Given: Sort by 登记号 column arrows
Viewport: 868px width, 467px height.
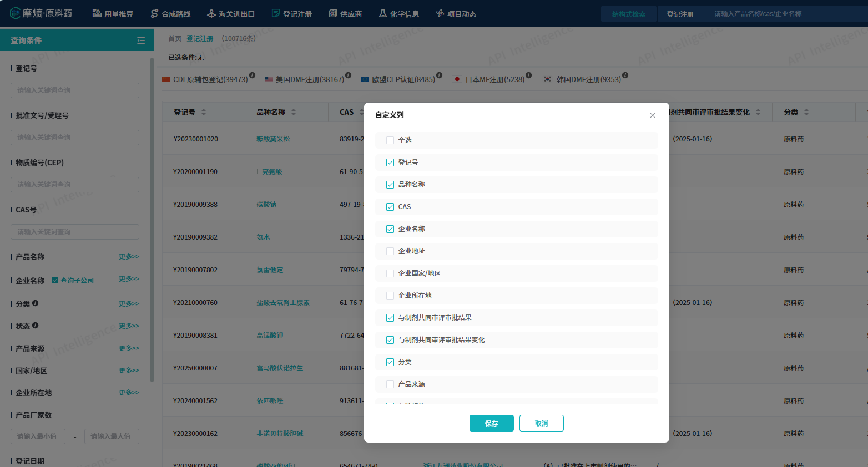Looking at the screenshot, I should coord(204,112).
